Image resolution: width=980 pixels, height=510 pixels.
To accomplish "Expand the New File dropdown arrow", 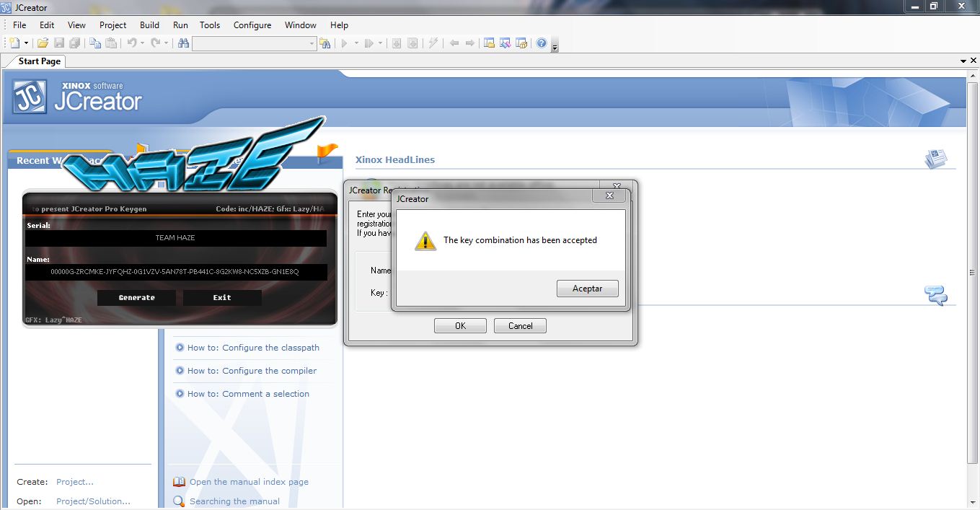I will (27, 43).
